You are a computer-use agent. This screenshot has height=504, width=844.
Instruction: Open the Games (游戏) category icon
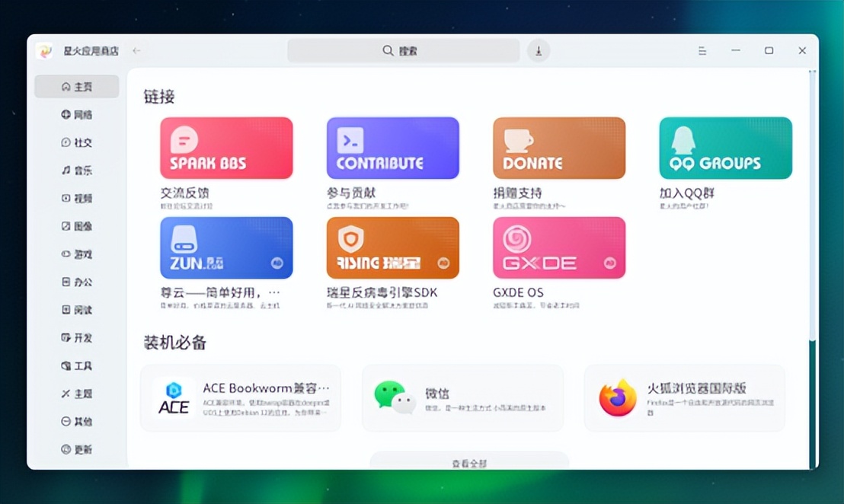click(76, 254)
